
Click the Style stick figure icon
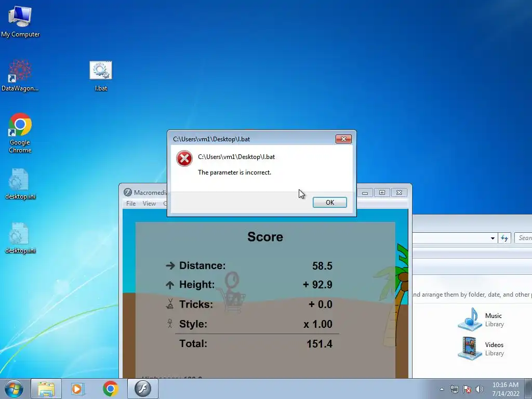pos(170,323)
